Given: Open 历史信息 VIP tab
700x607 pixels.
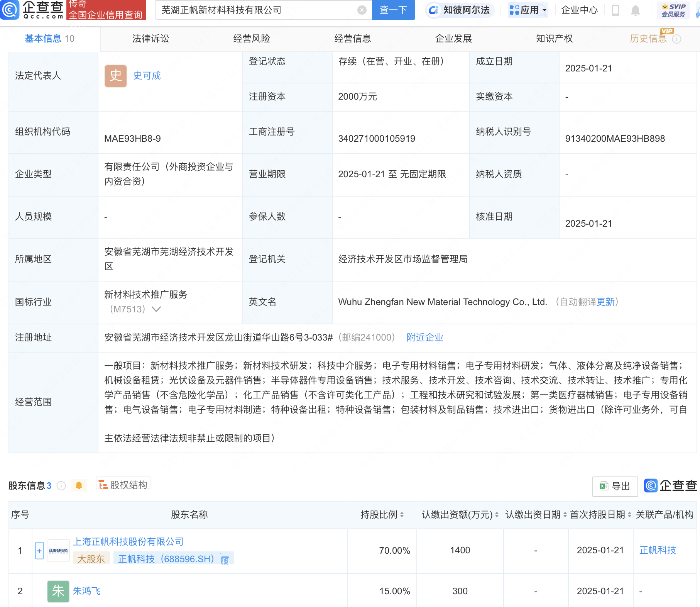Looking at the screenshot, I should [x=648, y=39].
